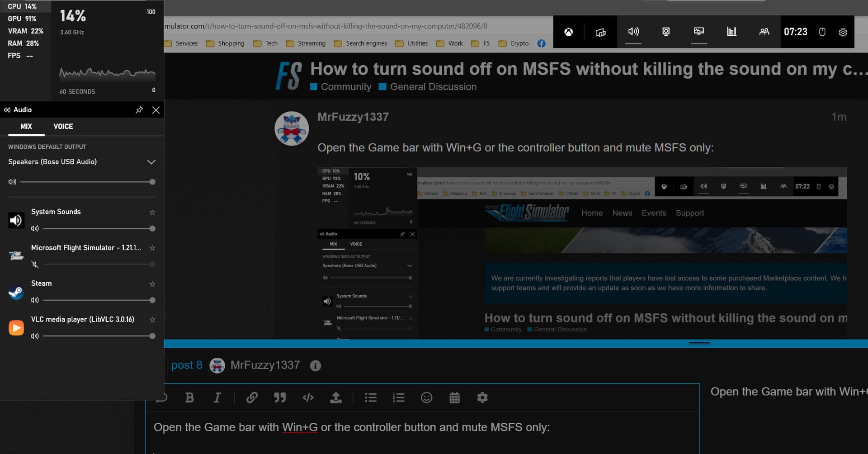Switch to the MIX tab
This screenshot has height=454, width=868.
[26, 127]
